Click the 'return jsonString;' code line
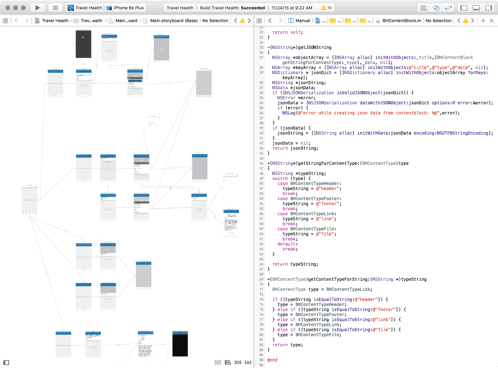 point(295,148)
